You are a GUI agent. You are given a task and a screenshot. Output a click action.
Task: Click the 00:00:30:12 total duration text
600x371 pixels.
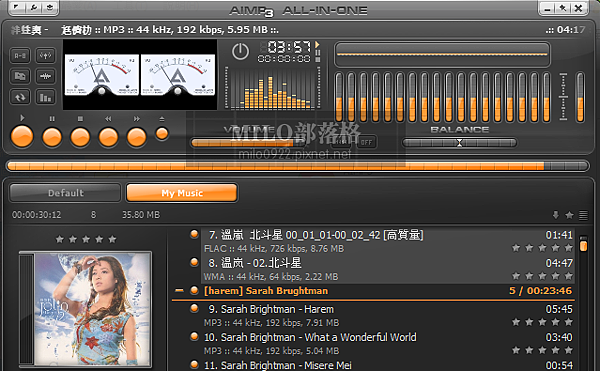[x=36, y=215]
